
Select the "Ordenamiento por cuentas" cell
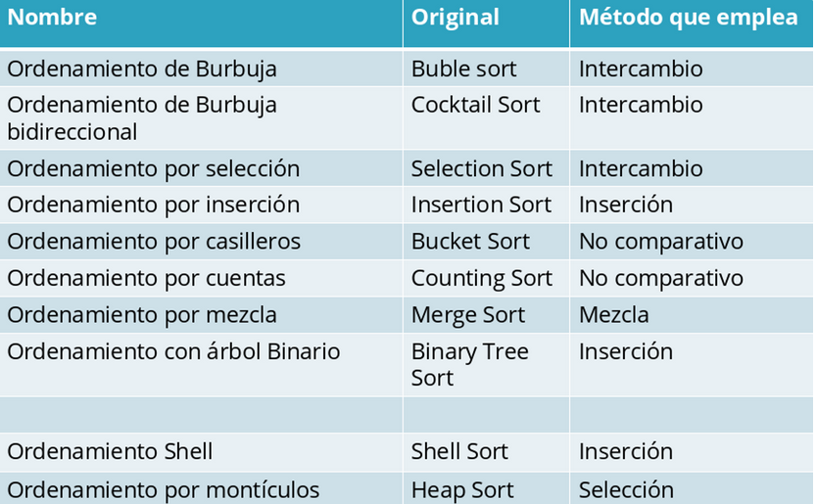(146, 279)
